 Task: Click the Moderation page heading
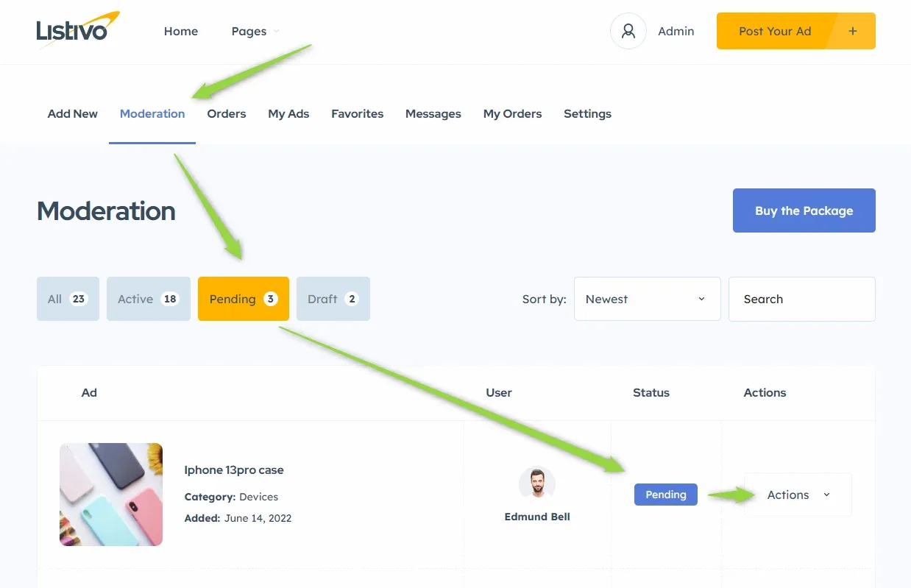pos(107,211)
